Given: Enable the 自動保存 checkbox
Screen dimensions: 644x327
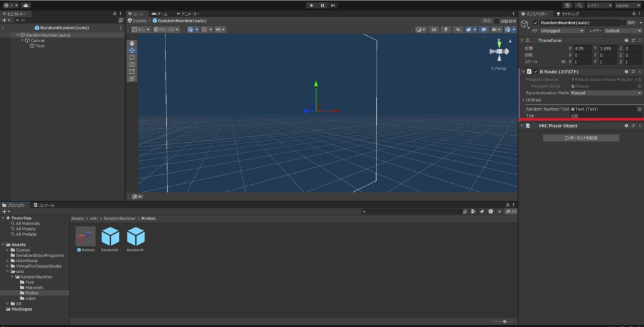Looking at the screenshot, I should 497,21.
